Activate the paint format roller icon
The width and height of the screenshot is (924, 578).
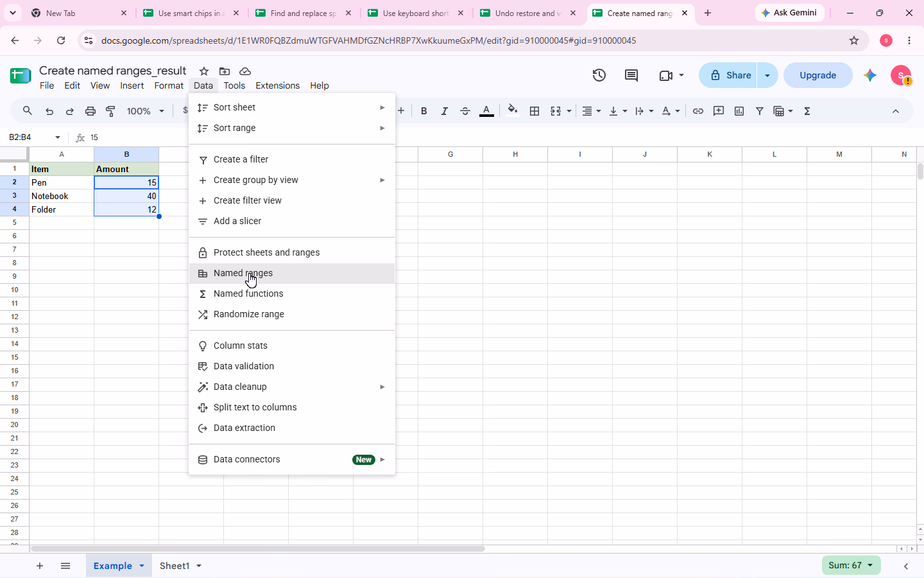tap(111, 111)
